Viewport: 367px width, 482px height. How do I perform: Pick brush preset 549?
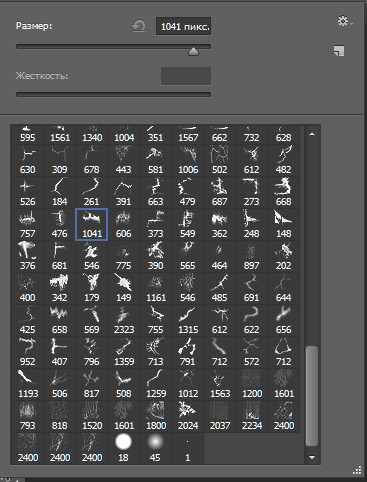[188, 225]
